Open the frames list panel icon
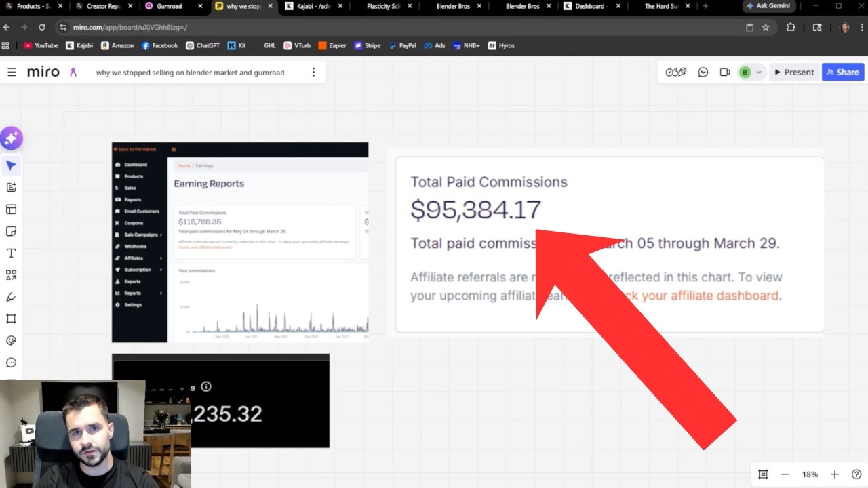This screenshot has height=488, width=868. click(763, 474)
